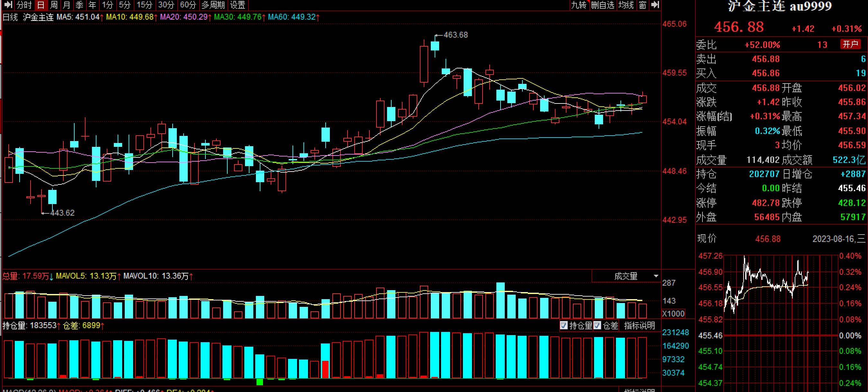Click the left panel collapse arrow icon
The height and width of the screenshot is (392, 868).
[x=8, y=5]
